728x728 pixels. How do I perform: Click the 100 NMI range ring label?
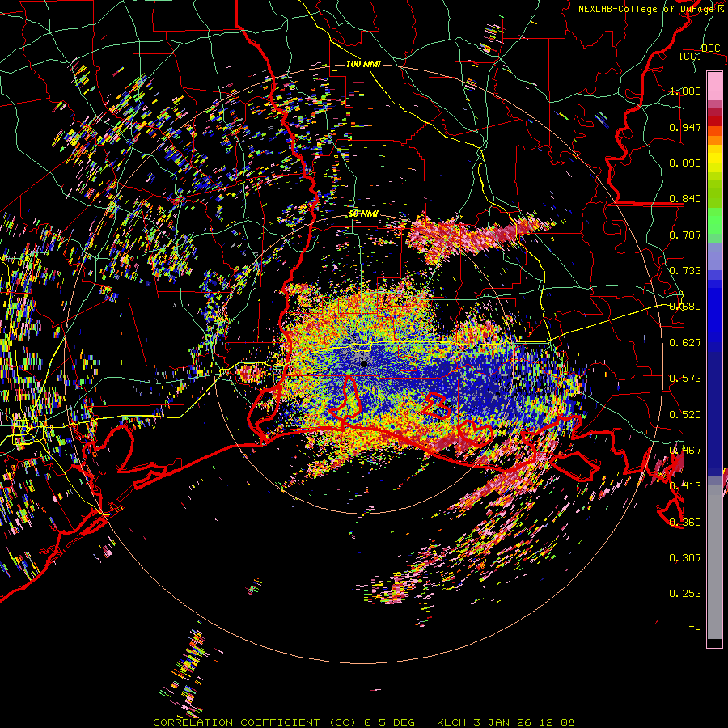pos(363,64)
